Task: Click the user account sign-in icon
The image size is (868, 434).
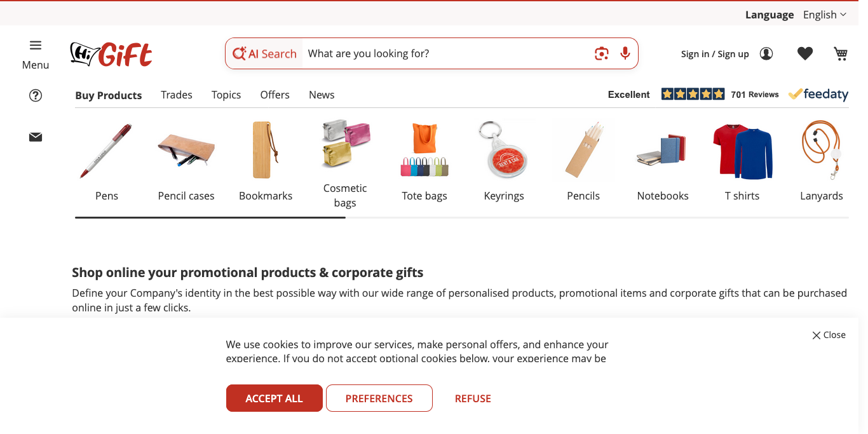Action: coord(766,53)
